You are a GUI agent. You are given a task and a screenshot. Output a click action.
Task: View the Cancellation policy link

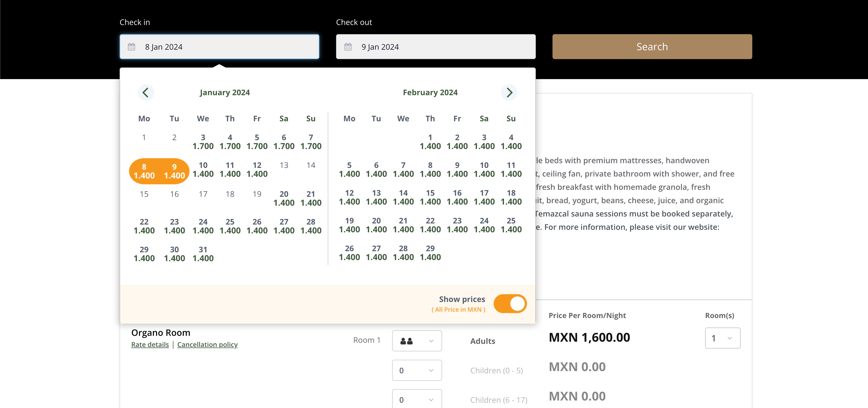point(207,345)
